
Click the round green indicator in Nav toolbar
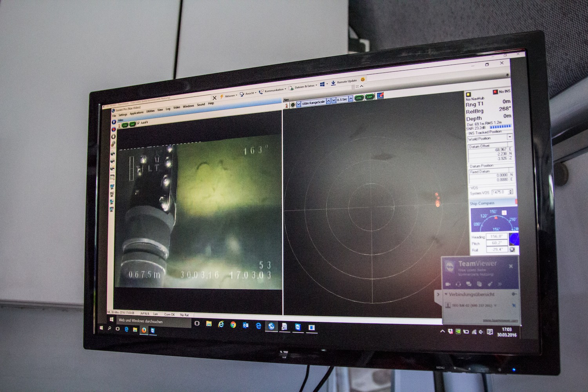click(x=293, y=104)
